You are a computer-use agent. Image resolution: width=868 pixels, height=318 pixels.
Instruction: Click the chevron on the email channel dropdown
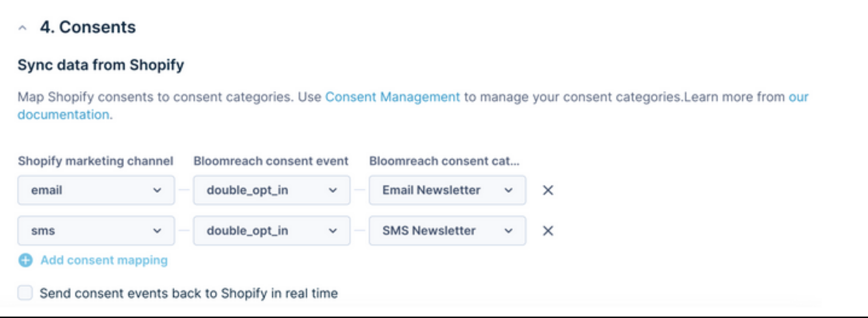158,191
